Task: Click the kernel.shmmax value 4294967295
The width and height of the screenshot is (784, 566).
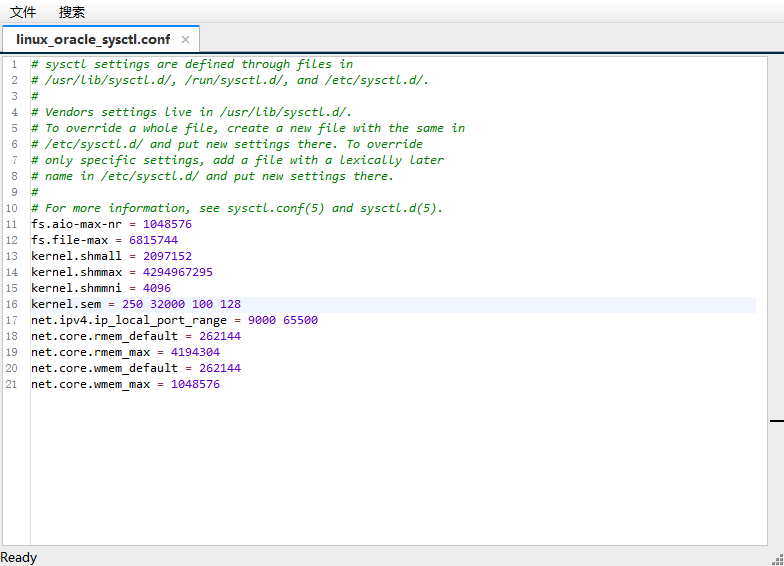Action: [177, 272]
